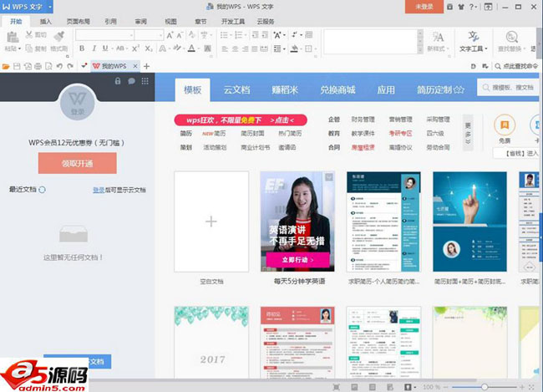Open the font size dropdown
The height and width of the screenshot is (392, 543).
pyautogui.click(x=160, y=35)
